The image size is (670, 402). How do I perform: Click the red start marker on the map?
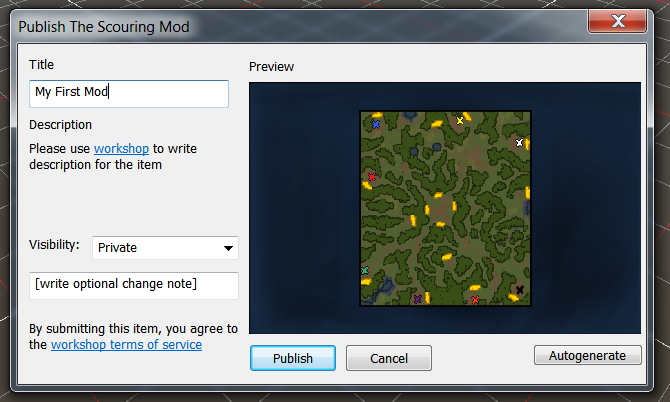[x=372, y=177]
